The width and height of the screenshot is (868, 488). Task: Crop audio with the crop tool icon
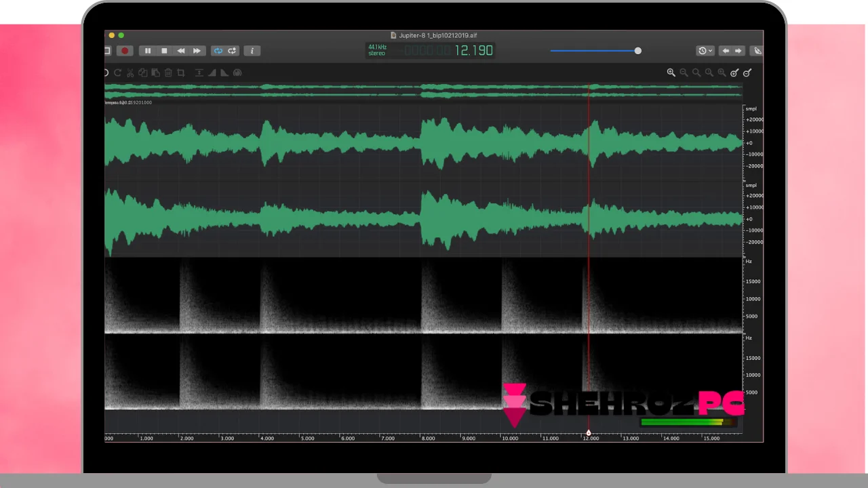click(180, 73)
